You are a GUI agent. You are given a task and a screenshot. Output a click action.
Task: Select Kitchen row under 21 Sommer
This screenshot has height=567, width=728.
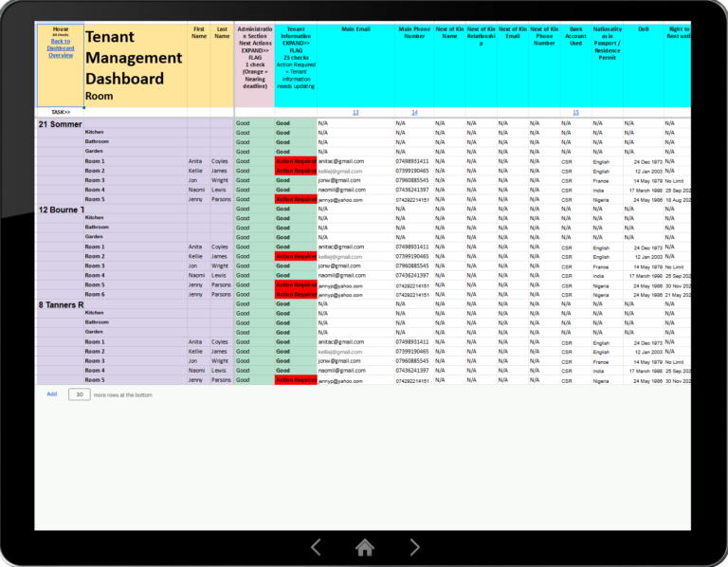[x=136, y=133]
